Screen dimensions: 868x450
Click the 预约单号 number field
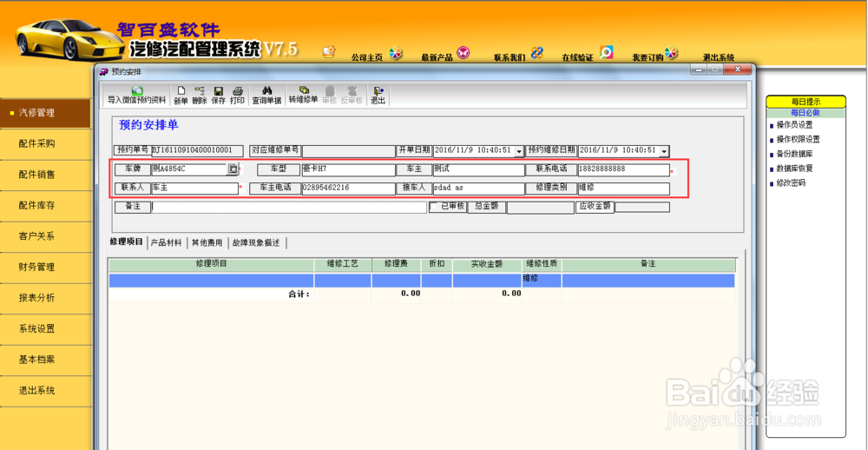point(197,151)
